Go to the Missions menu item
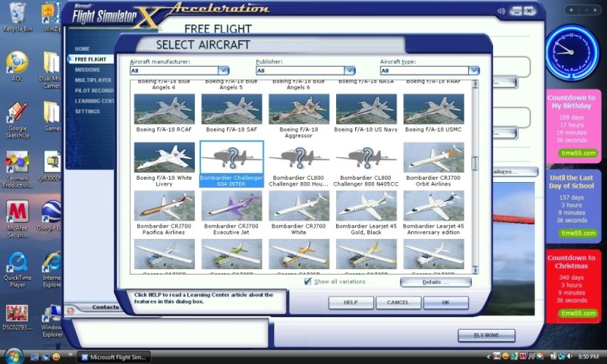 (86, 70)
